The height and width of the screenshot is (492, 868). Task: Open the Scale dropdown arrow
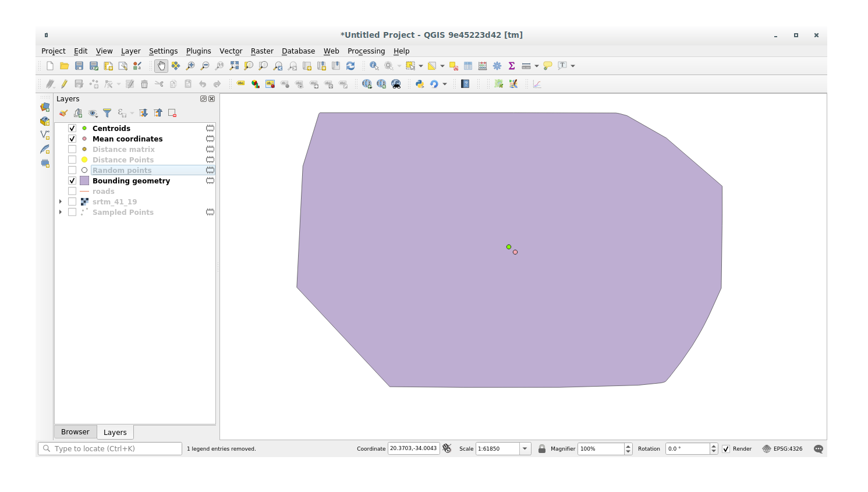pyautogui.click(x=525, y=449)
